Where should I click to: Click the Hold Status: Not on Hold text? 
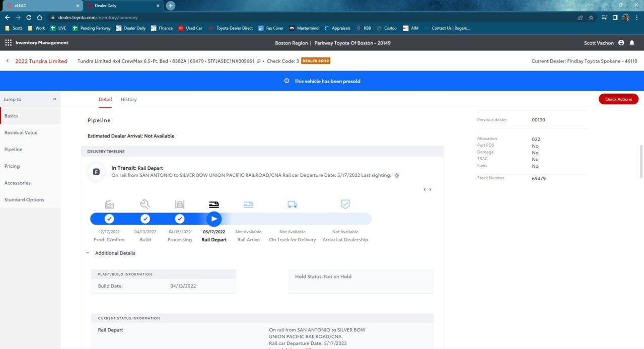point(323,276)
